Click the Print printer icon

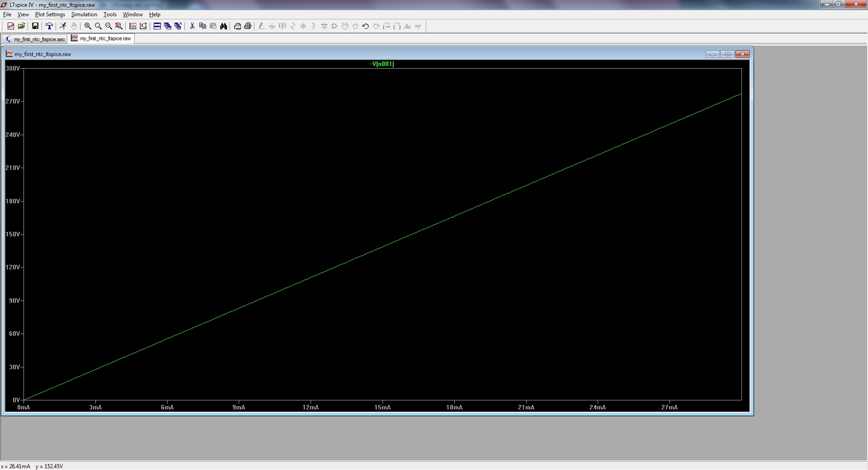click(248, 26)
